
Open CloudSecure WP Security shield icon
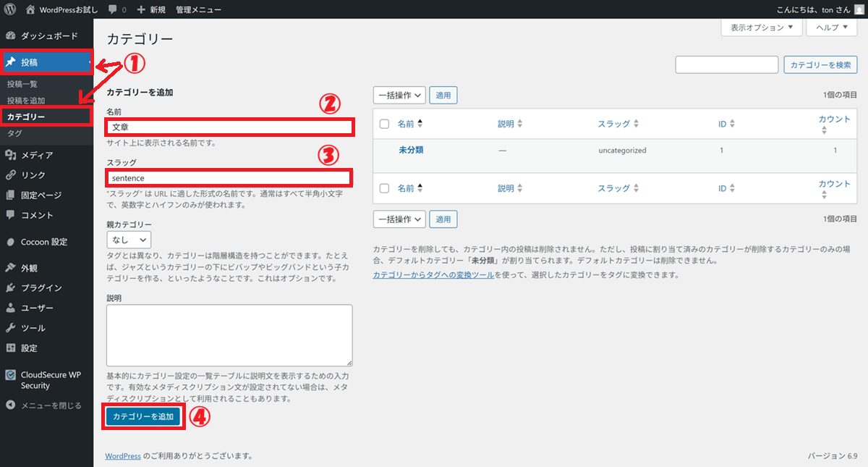point(10,375)
